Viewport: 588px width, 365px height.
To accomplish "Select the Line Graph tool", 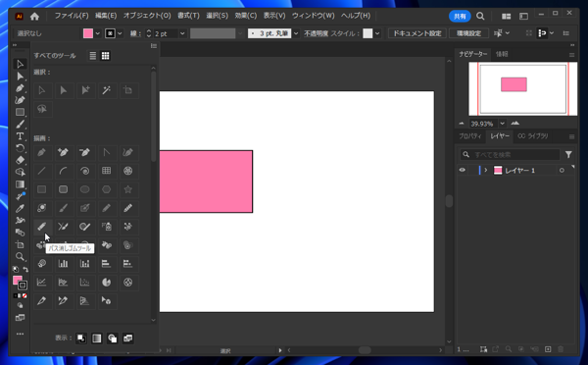I will click(x=41, y=282).
